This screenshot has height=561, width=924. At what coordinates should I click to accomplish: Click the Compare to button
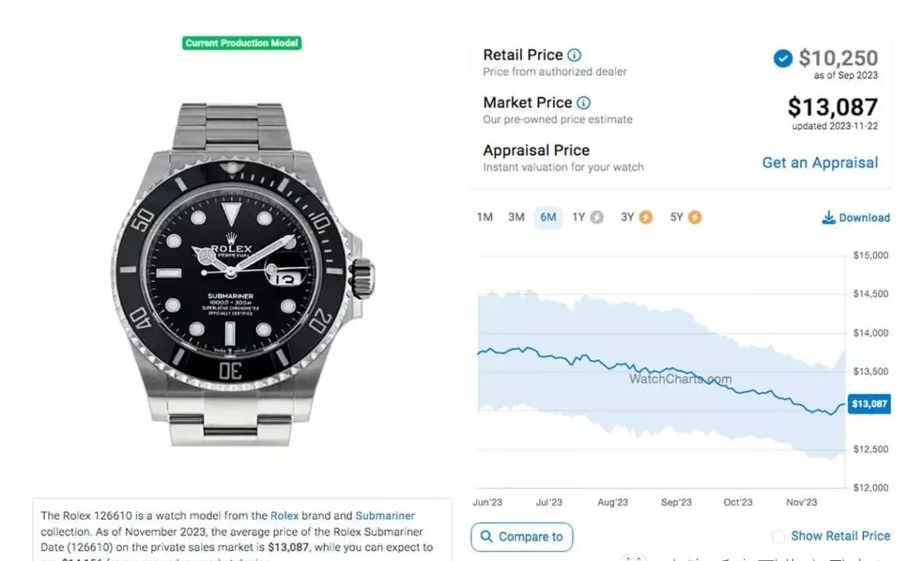522,536
